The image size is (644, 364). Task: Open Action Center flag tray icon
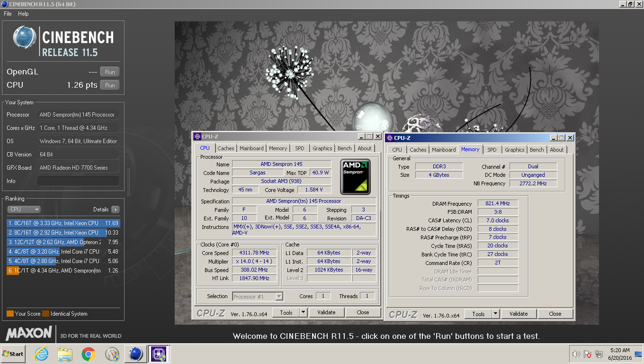pos(588,354)
